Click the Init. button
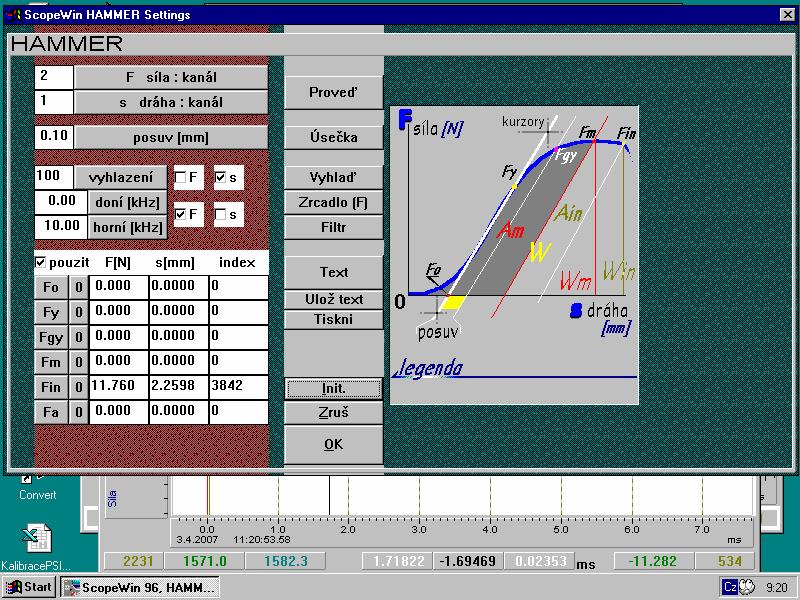Viewport: 800px width, 600px height. coord(334,389)
